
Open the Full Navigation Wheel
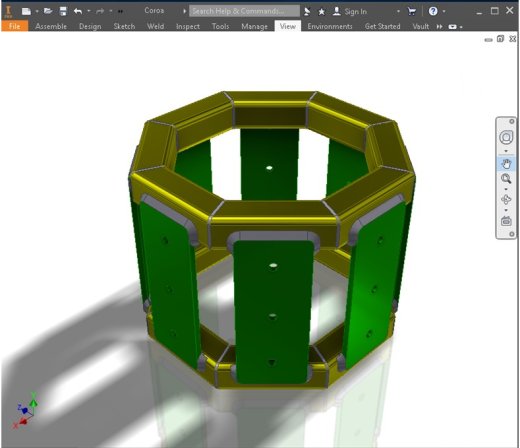coord(506,137)
